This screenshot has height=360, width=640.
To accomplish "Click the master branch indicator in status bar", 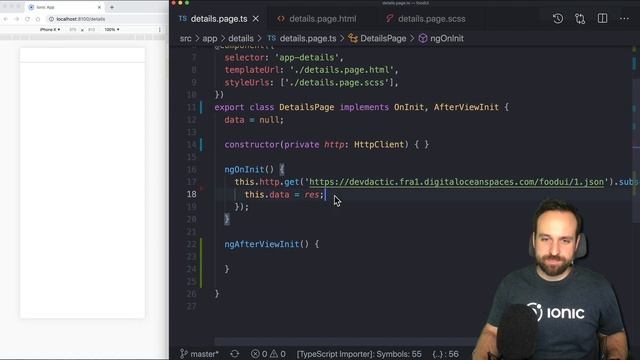I will coord(200,354).
